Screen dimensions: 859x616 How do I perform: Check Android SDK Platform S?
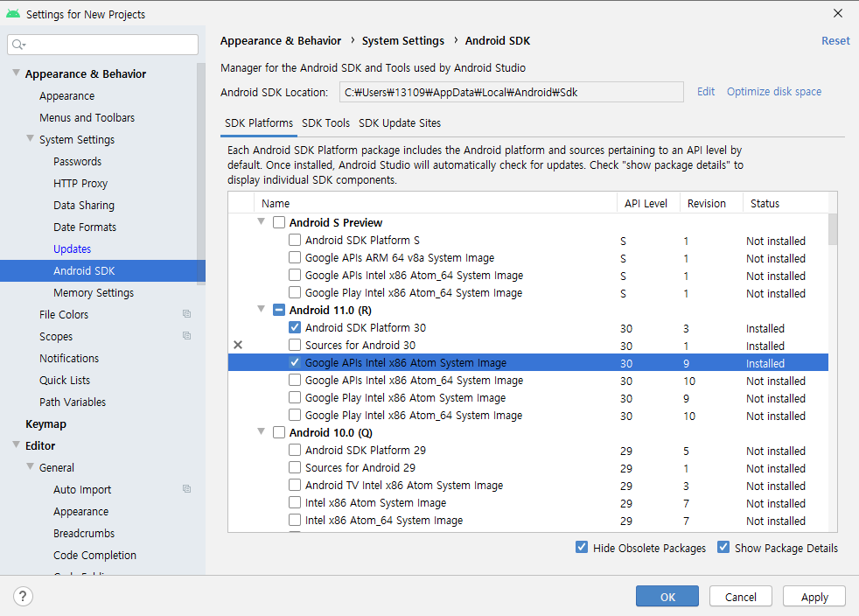tap(295, 240)
